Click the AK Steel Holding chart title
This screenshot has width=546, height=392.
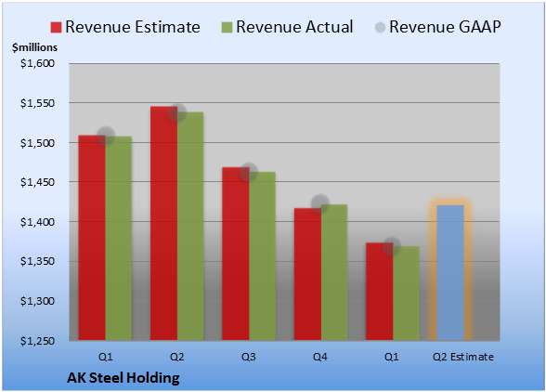tap(123, 378)
